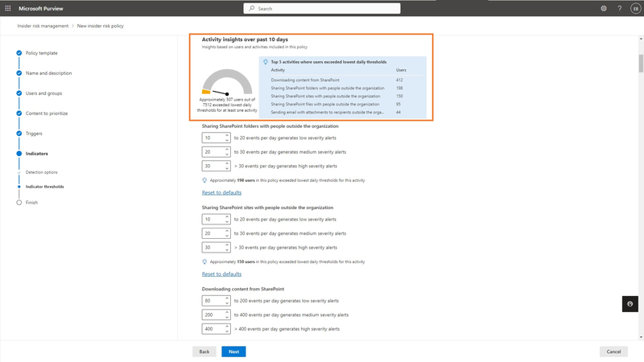The width and height of the screenshot is (644, 362).
Task: Select 'Sharing SharePoint folders with people outside' insights row
Action: 346,88
